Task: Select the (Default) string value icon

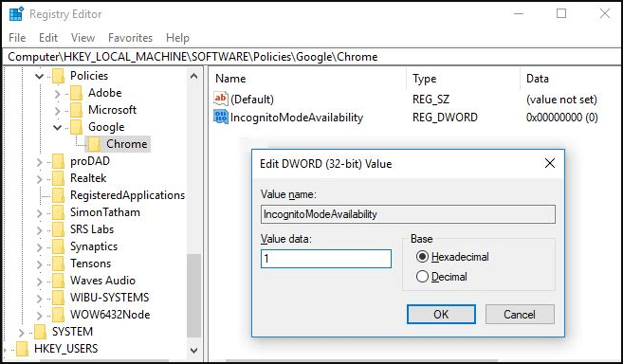Action: click(221, 99)
